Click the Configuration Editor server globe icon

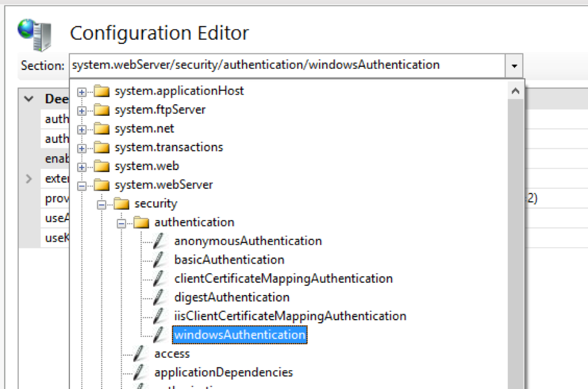[34, 34]
